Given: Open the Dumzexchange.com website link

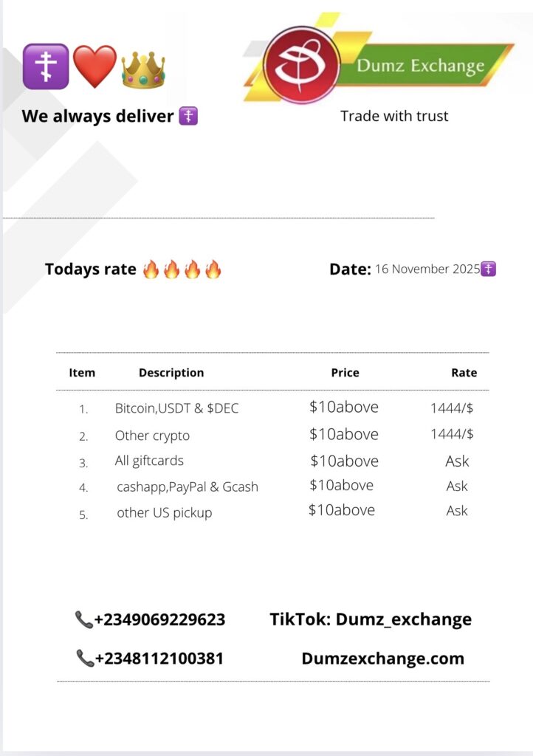Looking at the screenshot, I should (x=382, y=658).
